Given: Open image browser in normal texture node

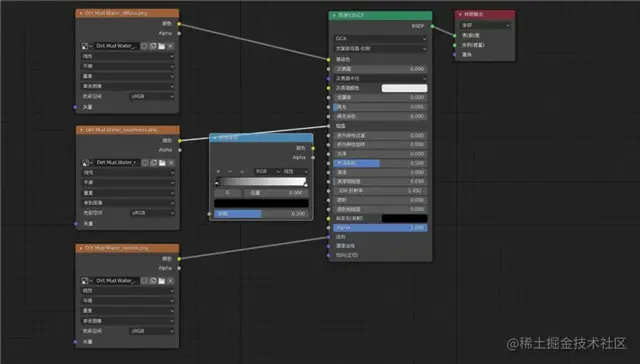Looking at the screenshot, I should 87,281.
